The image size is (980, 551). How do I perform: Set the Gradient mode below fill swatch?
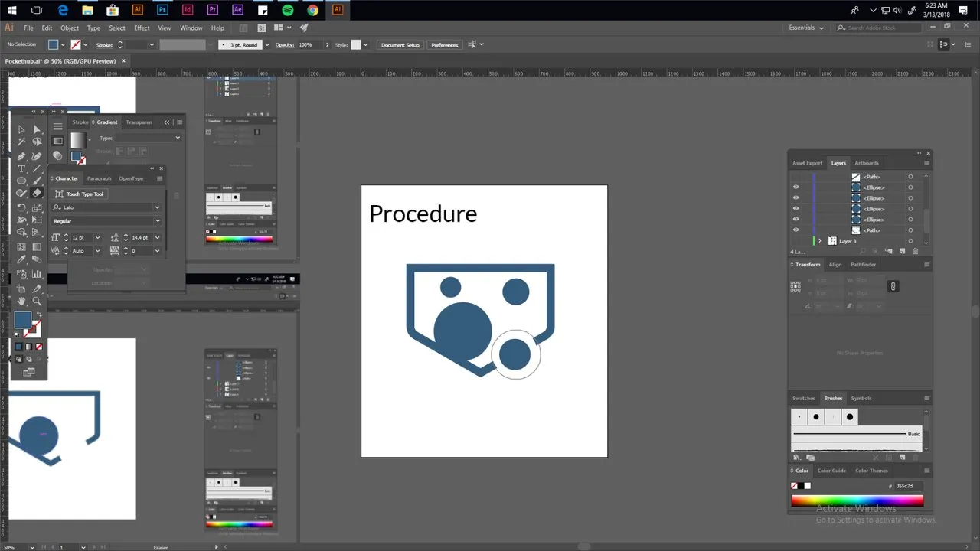pos(29,347)
